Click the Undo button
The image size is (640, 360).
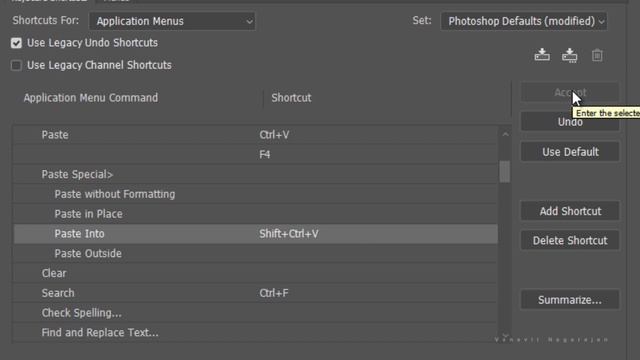click(x=570, y=122)
